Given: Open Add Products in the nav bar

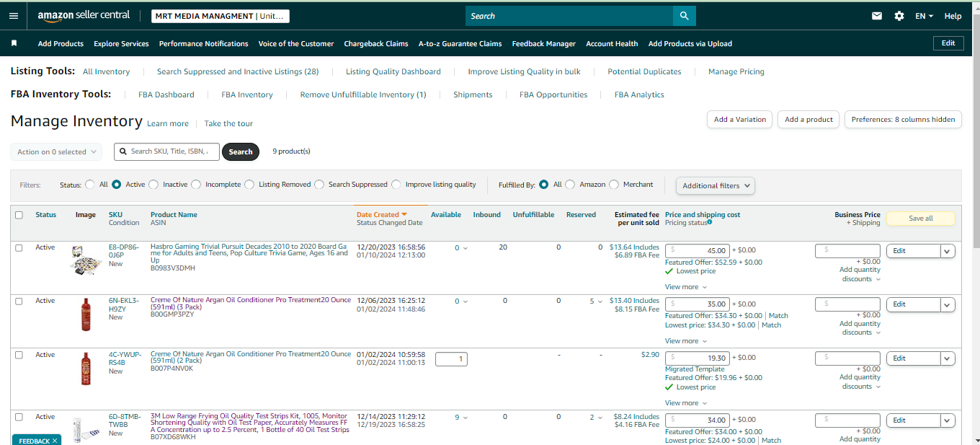Looking at the screenshot, I should point(61,43).
